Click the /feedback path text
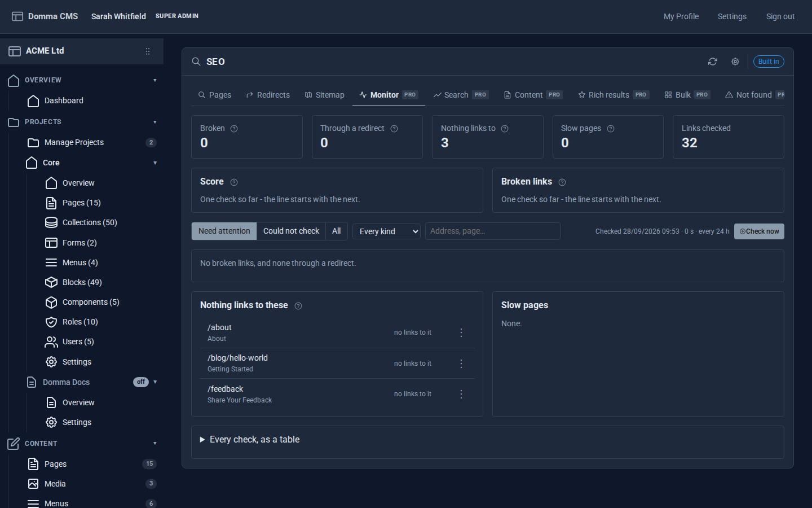The height and width of the screenshot is (508, 812). click(x=225, y=389)
